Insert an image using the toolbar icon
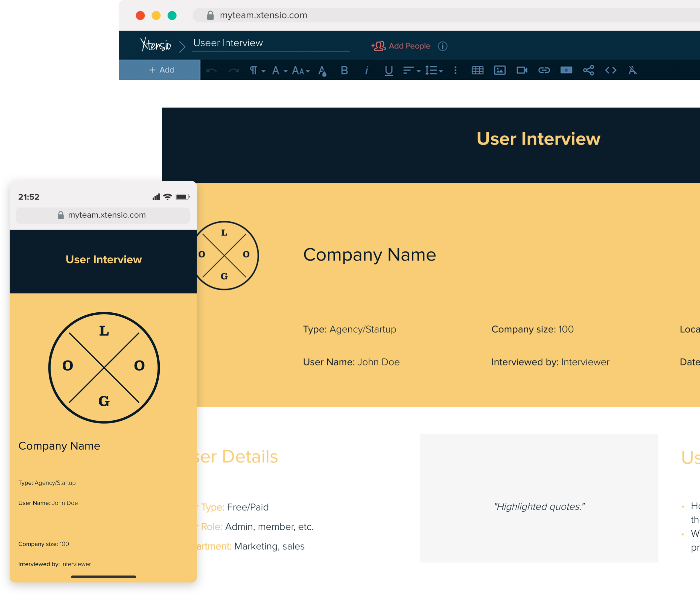This screenshot has height=595, width=700. [x=500, y=70]
